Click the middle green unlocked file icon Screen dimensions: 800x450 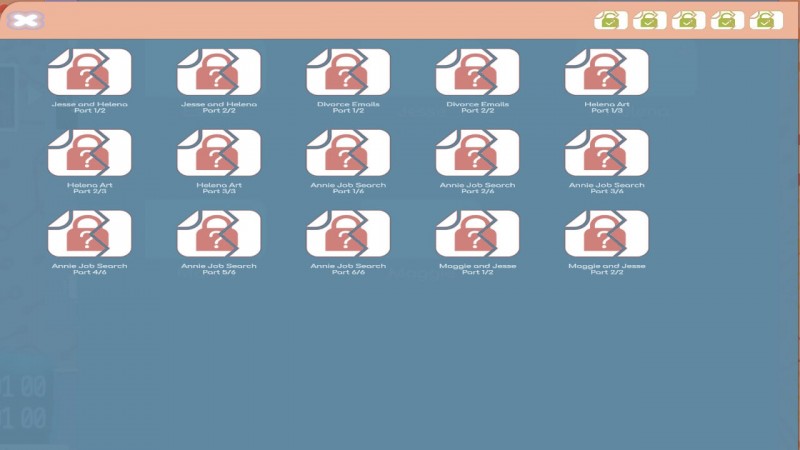pyautogui.click(x=688, y=20)
